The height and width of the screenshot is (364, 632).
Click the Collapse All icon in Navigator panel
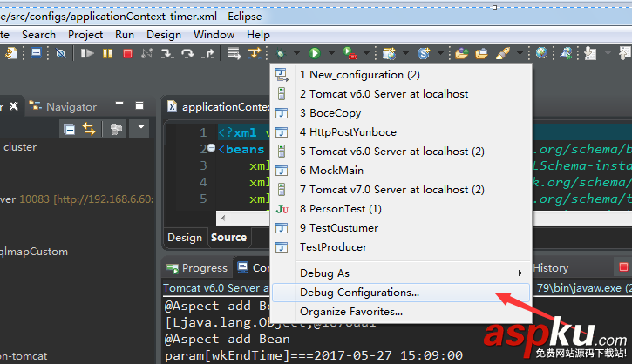pyautogui.click(x=70, y=129)
